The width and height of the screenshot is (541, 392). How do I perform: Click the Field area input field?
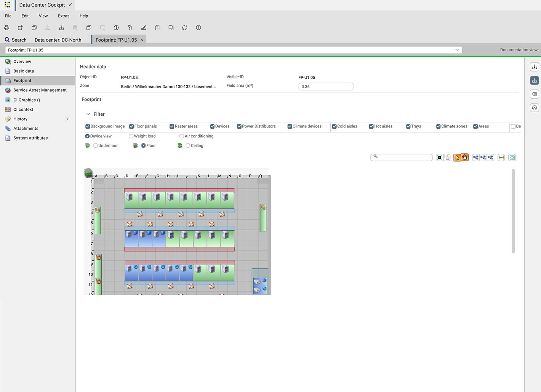point(326,87)
